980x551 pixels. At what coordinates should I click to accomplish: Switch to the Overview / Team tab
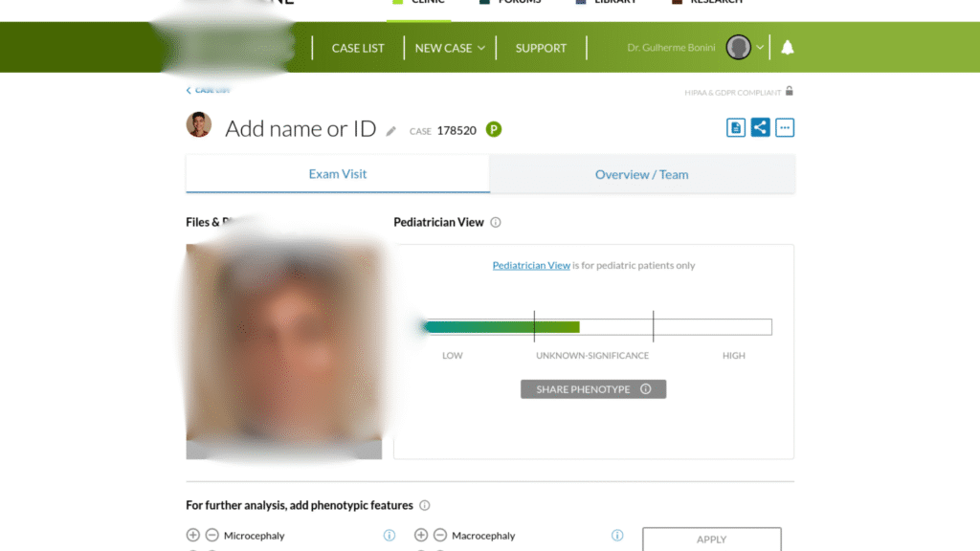[641, 175]
